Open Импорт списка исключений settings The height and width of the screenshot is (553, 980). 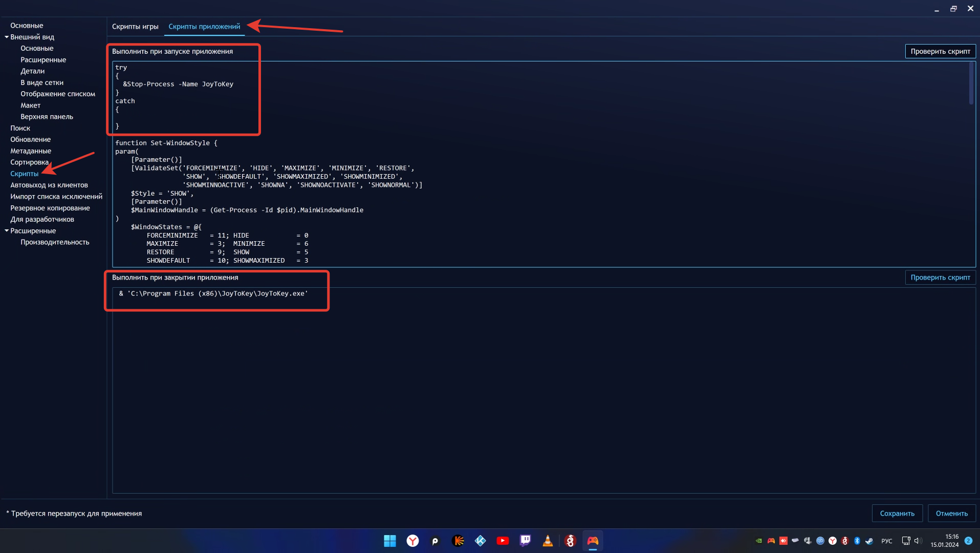coord(56,197)
